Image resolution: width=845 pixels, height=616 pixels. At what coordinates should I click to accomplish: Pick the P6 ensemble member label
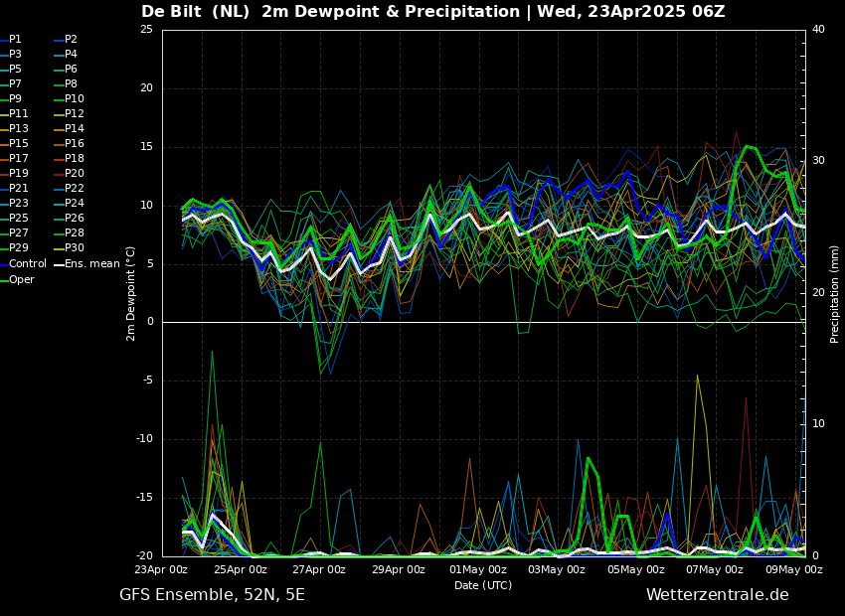(x=67, y=69)
